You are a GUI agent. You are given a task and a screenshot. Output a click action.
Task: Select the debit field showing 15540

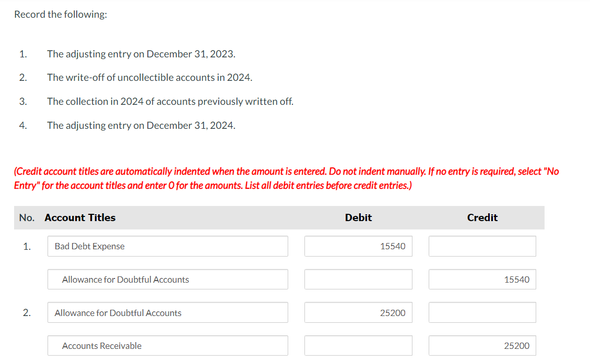358,246
